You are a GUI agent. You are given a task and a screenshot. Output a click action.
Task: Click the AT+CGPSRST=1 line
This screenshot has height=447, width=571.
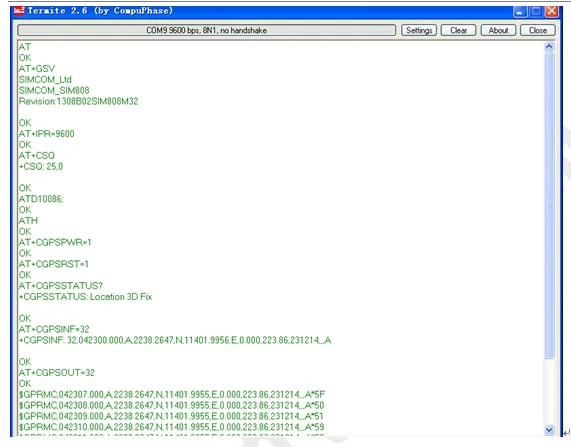coord(54,264)
